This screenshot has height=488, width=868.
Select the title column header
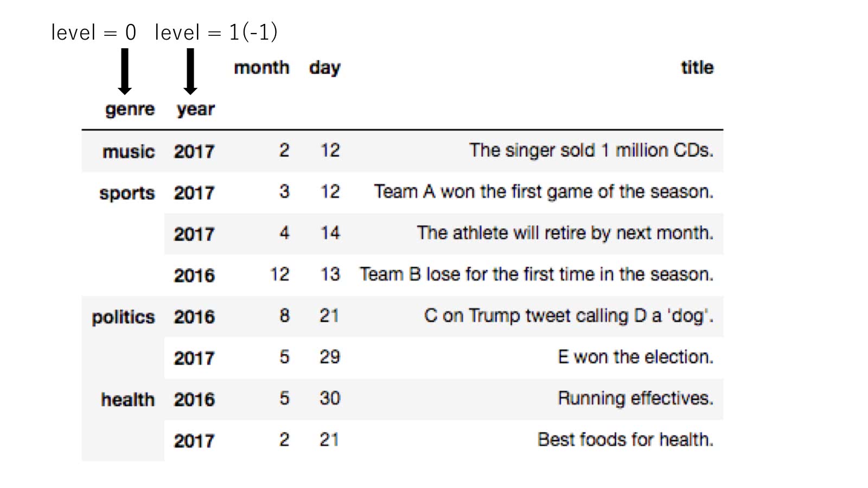point(697,68)
